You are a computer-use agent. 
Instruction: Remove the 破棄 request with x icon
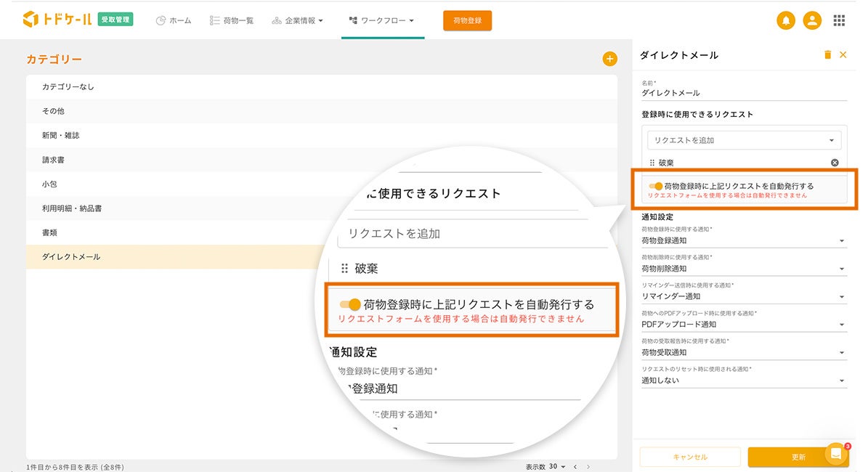(x=835, y=163)
